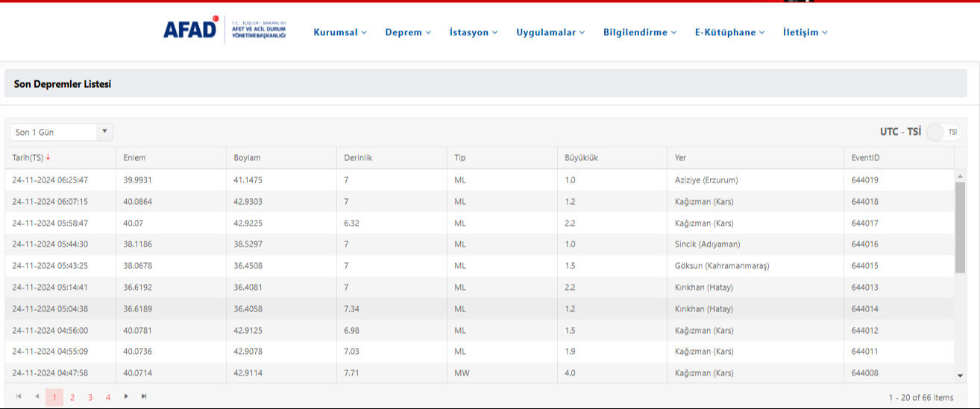Open the Kurumsal menu
The width and height of the screenshot is (980, 409).
339,32
